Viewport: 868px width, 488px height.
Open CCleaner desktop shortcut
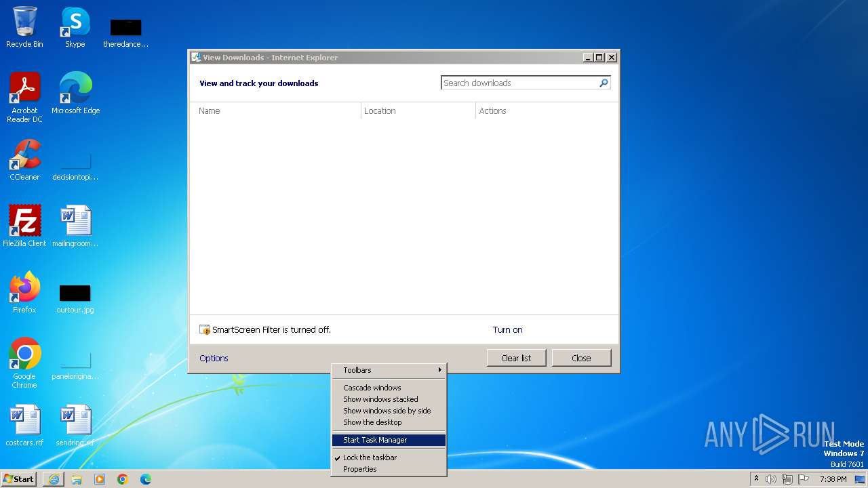coord(24,160)
